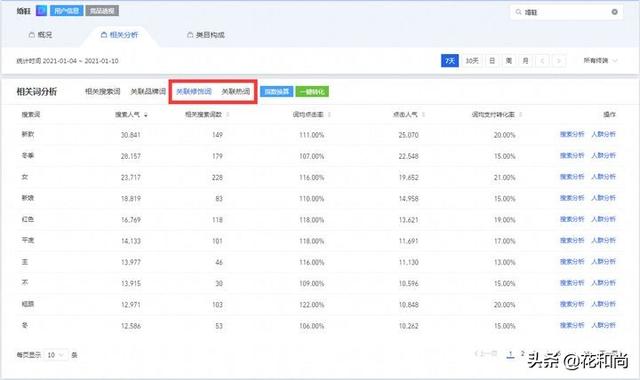This screenshot has height=380, width=640.
Task: Switch to the 概况 tab
Action: [40, 35]
